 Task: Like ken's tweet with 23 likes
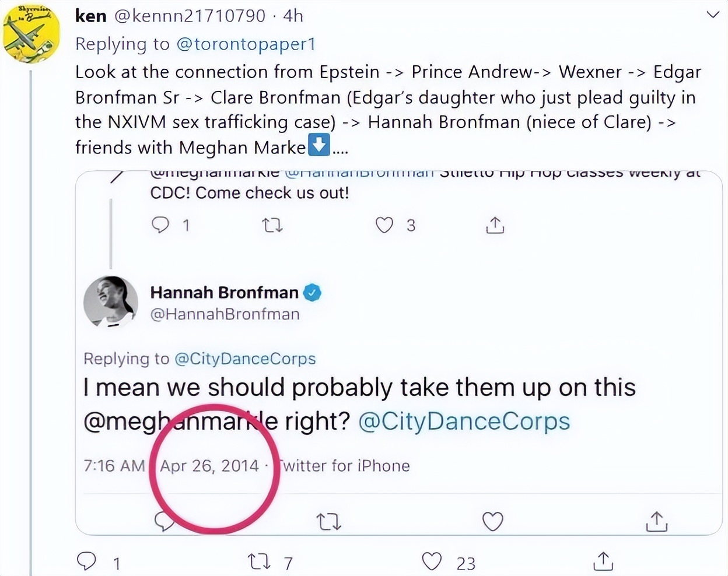(432, 561)
